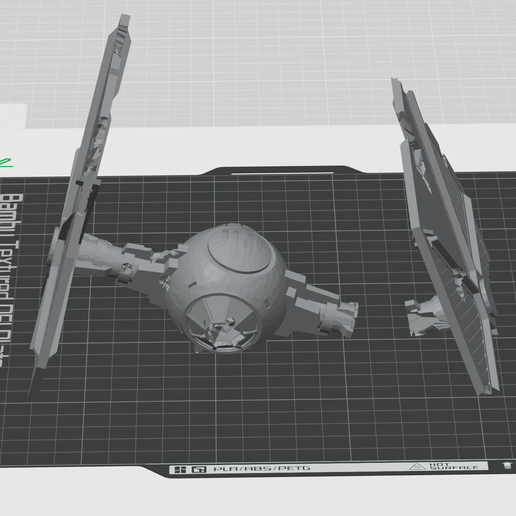This screenshot has width=516, height=516.
Task: Click the "HOT SURFACE" warning label
Action: [454, 466]
